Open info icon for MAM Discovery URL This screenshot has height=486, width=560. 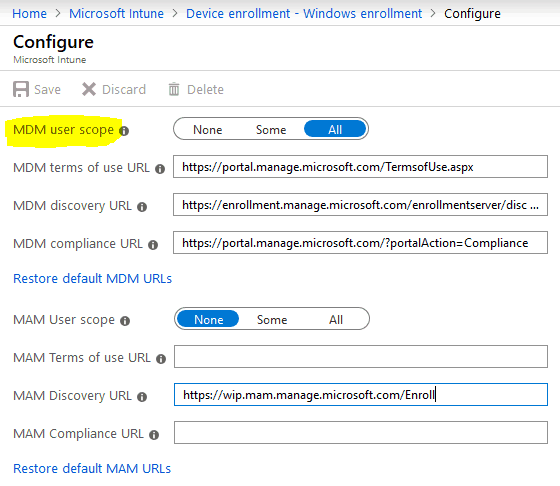pos(142,397)
